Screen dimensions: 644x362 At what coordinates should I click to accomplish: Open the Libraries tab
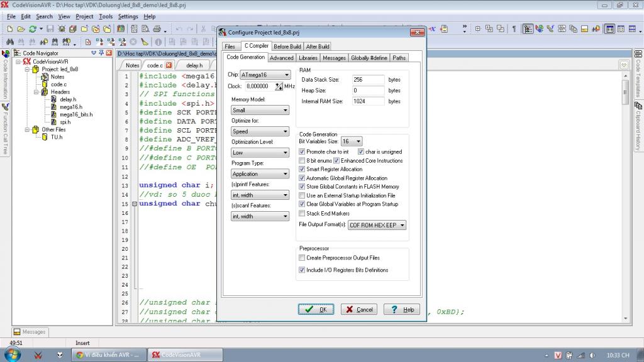(x=308, y=58)
